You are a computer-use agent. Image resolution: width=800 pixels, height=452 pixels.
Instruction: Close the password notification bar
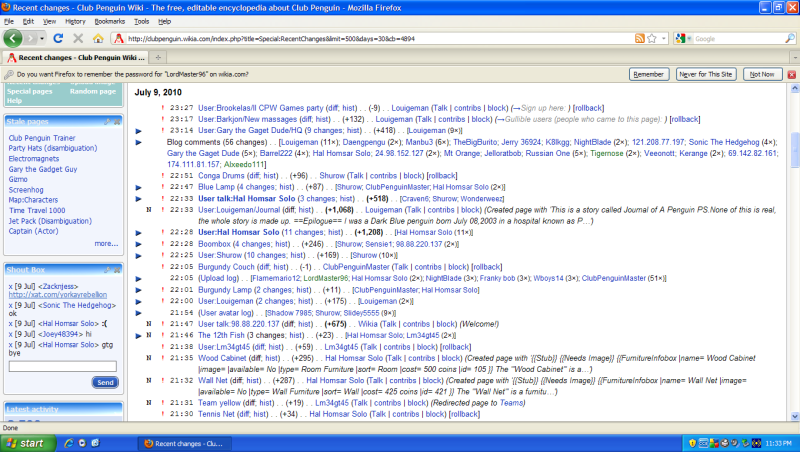[792, 74]
